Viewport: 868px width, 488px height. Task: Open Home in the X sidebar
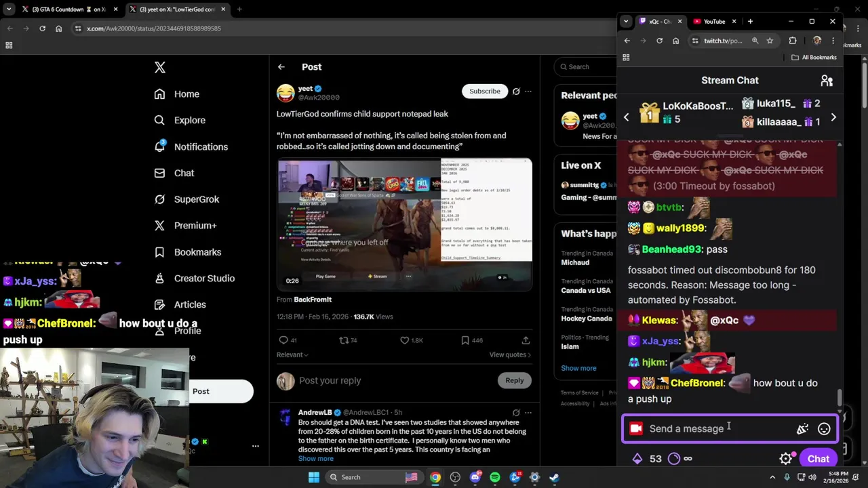tap(176, 94)
